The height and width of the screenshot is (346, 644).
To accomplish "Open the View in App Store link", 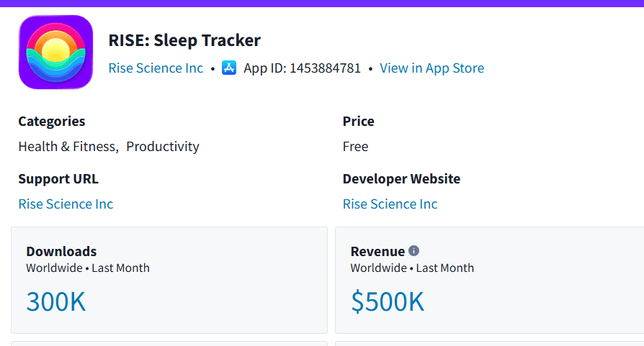I will pyautogui.click(x=431, y=68).
